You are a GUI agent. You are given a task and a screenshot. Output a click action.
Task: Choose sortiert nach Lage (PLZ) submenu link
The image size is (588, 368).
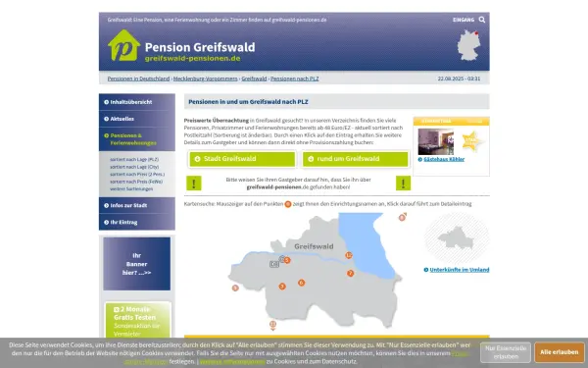pyautogui.click(x=134, y=159)
